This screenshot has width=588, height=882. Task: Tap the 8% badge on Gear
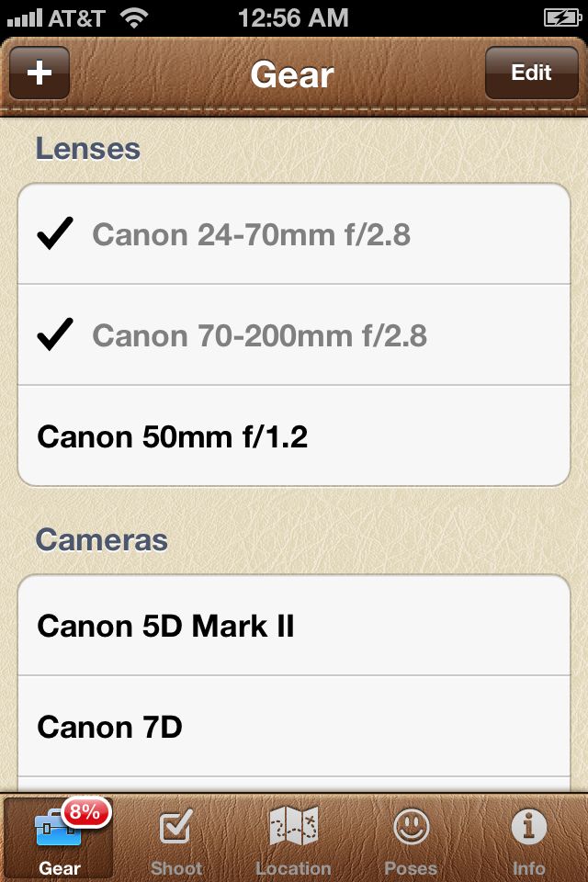click(x=85, y=811)
